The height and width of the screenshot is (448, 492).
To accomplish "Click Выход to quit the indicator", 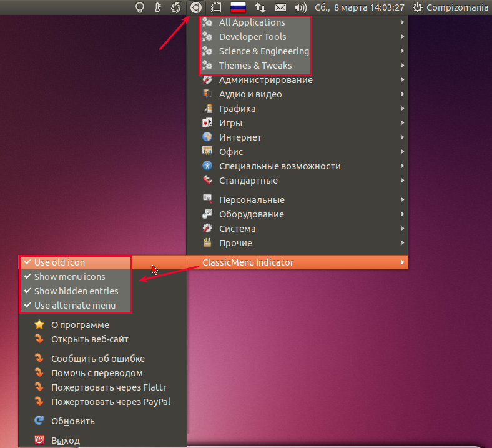I will pyautogui.click(x=103, y=440).
